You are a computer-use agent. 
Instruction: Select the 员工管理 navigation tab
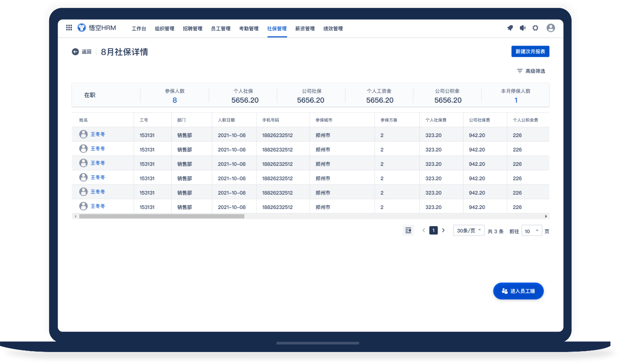coord(221,29)
